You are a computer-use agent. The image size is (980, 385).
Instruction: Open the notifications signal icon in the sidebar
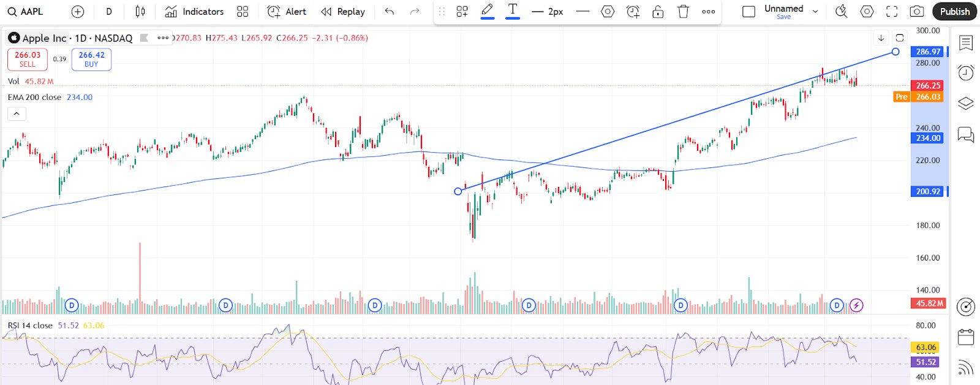(966, 367)
